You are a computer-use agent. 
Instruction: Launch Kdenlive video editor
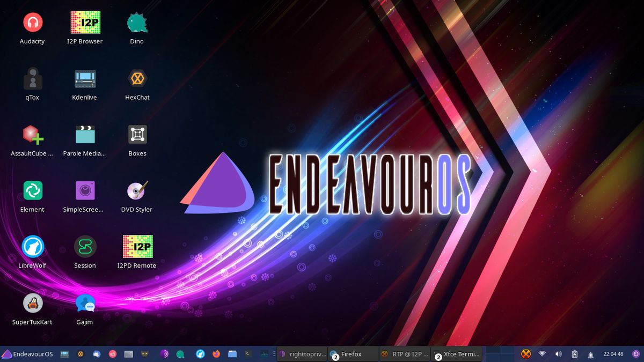point(84,79)
